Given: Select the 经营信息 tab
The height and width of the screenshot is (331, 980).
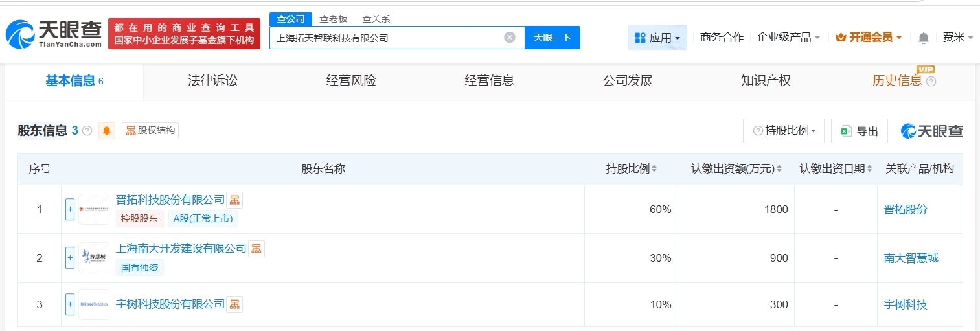Looking at the screenshot, I should (x=490, y=81).
